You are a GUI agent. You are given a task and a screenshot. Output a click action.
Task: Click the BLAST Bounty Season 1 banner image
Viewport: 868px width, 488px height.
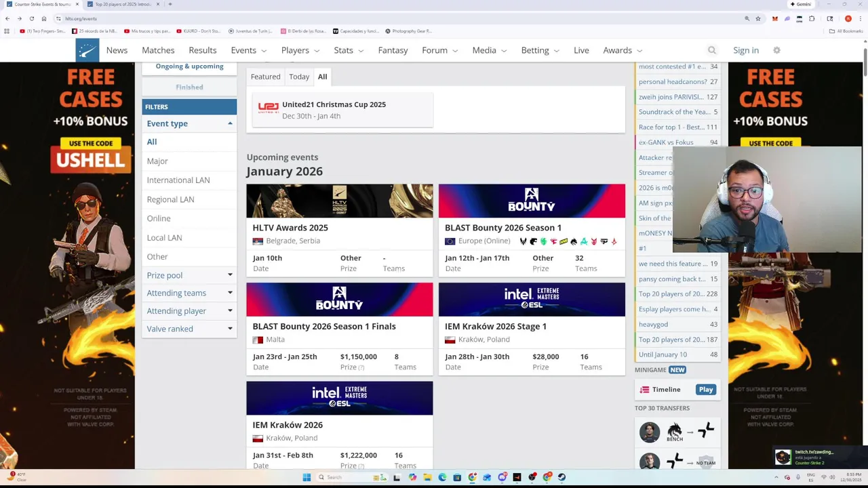click(532, 201)
